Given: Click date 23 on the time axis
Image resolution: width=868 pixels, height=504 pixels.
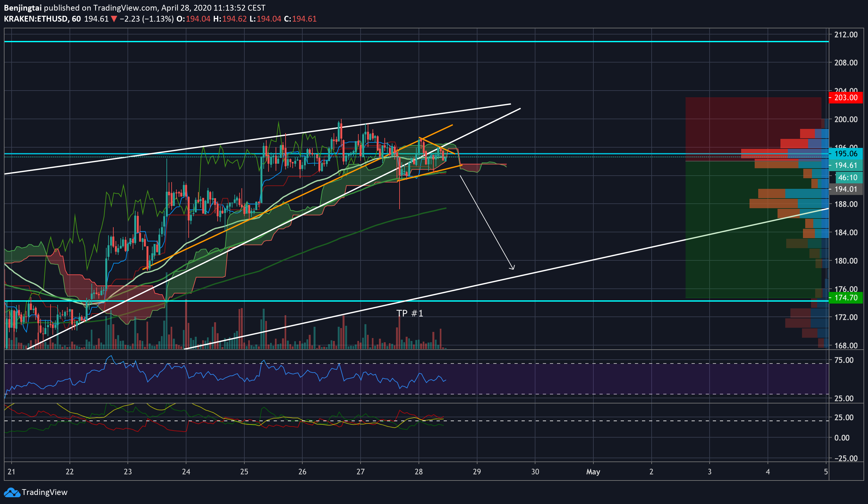Looking at the screenshot, I should (128, 471).
